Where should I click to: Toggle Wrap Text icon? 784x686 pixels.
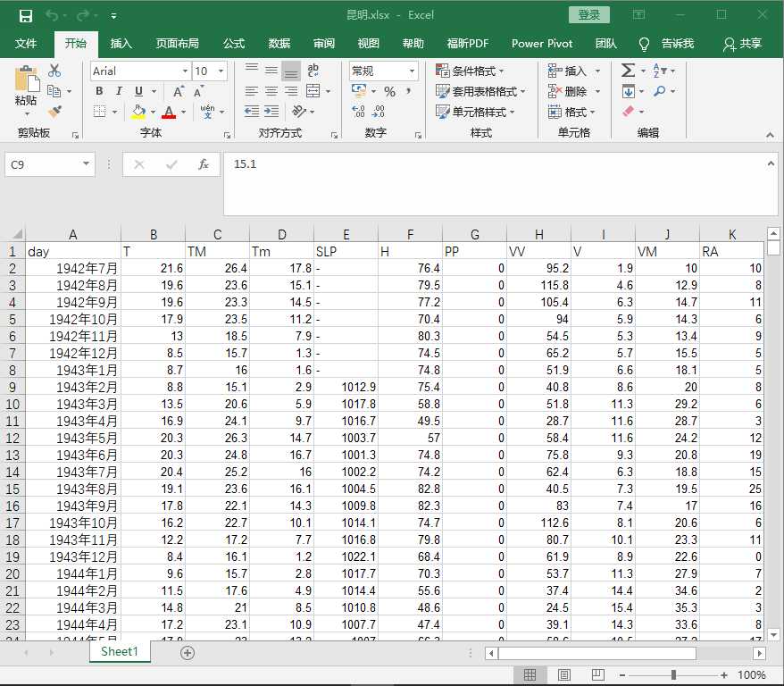(x=313, y=70)
